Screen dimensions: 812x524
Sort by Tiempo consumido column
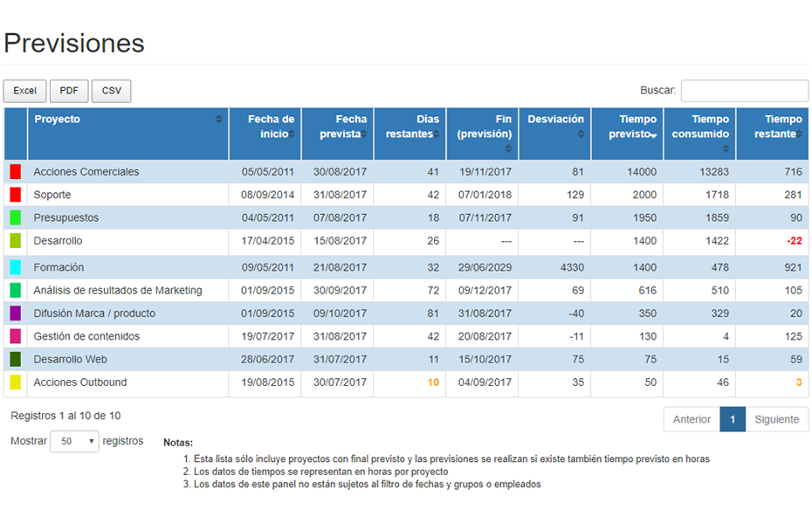tap(698, 127)
